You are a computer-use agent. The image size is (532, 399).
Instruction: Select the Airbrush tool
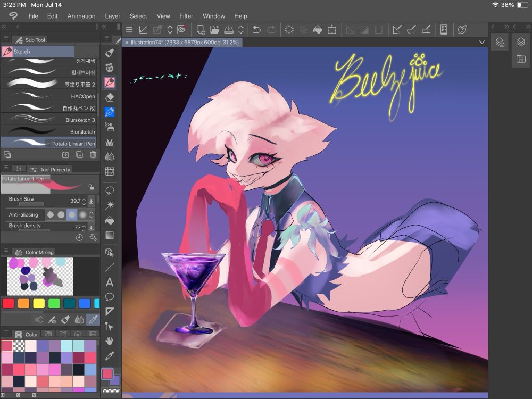coord(110,127)
